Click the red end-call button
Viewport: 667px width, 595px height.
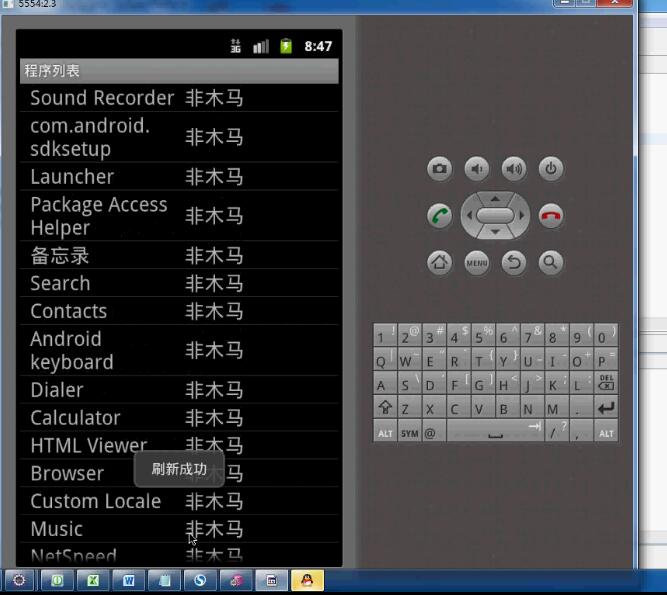click(x=551, y=216)
